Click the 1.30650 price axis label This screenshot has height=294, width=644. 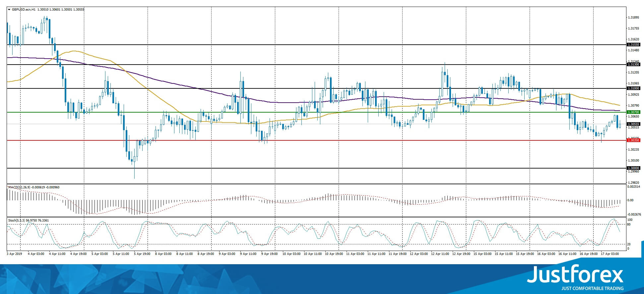coord(633,117)
